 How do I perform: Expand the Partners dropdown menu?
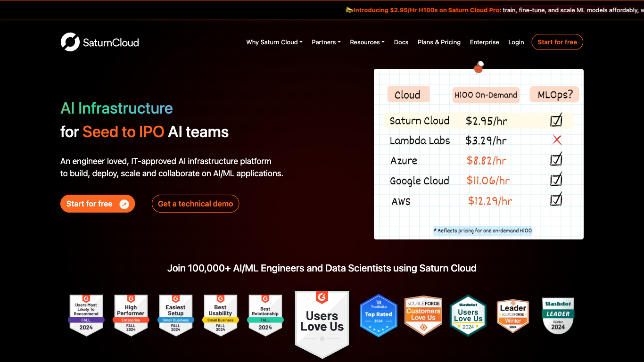click(326, 42)
